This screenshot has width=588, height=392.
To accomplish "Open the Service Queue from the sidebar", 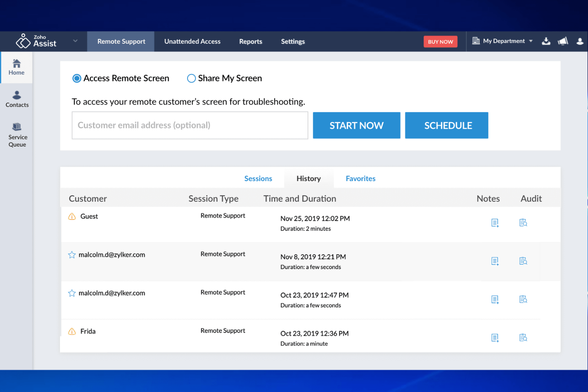I will [x=17, y=135].
